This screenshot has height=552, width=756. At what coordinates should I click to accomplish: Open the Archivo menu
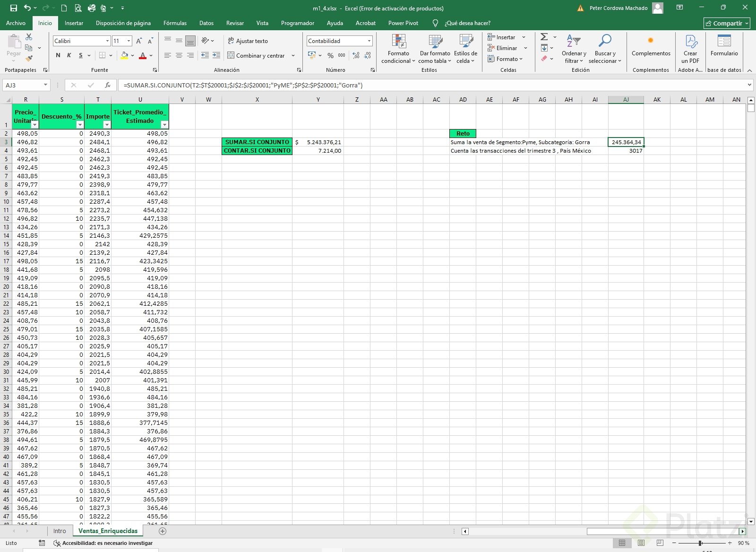(16, 23)
